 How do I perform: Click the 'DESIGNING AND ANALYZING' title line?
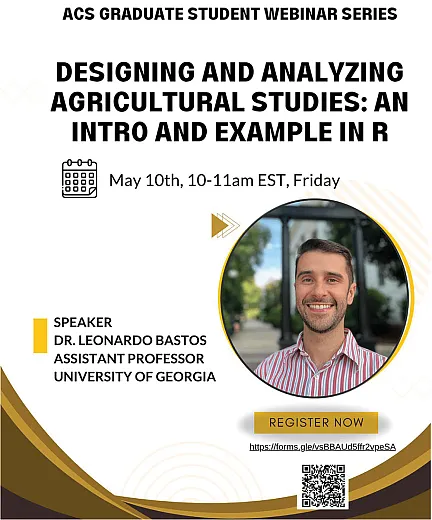[230, 72]
